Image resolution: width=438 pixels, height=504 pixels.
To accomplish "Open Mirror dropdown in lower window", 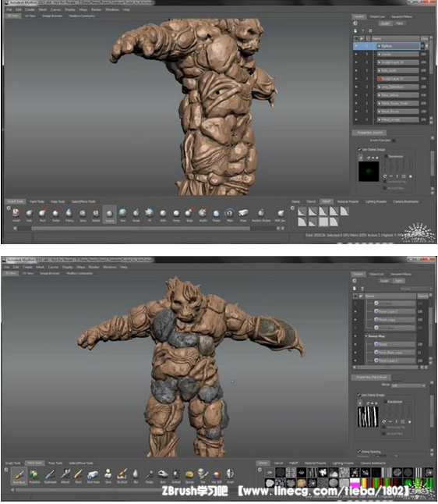I will (408, 385).
